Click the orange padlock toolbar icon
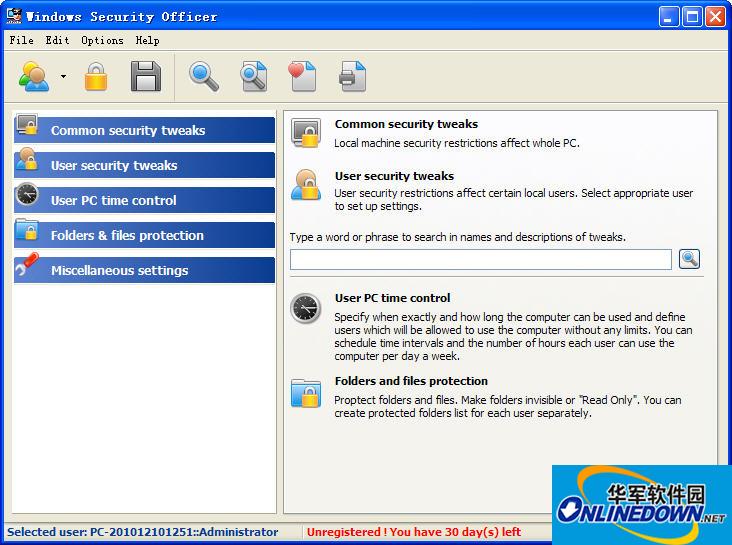 tap(96, 76)
